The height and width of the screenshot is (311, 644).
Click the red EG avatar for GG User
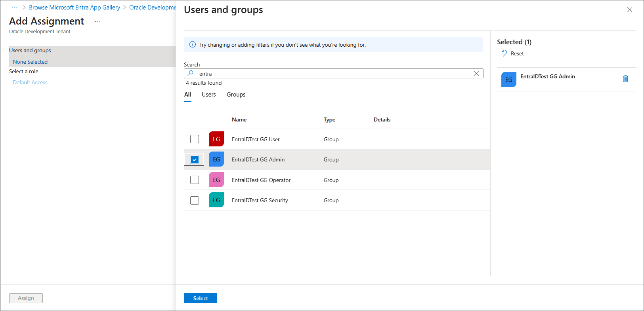216,139
